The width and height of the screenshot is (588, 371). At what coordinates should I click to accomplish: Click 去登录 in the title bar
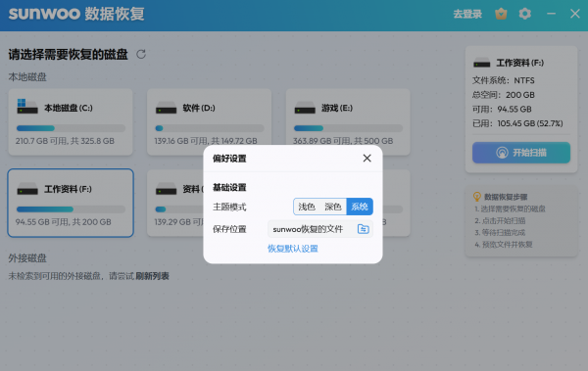pos(467,15)
